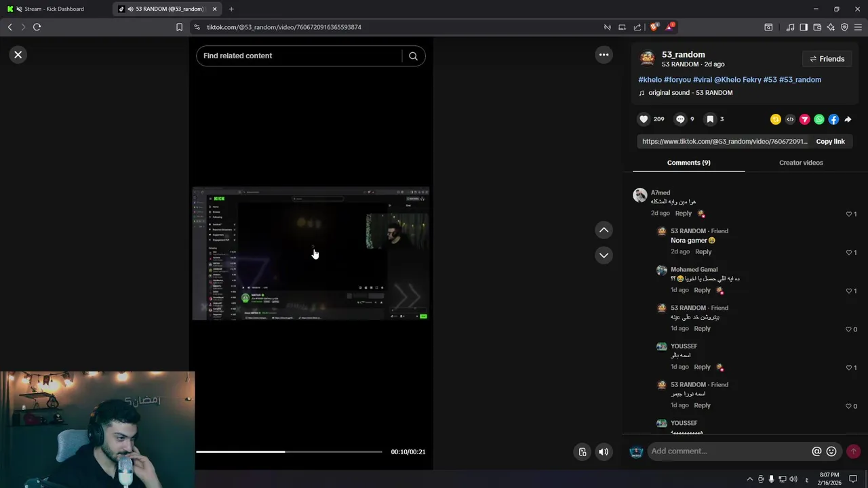Open the three-dot more options menu

click(x=604, y=55)
